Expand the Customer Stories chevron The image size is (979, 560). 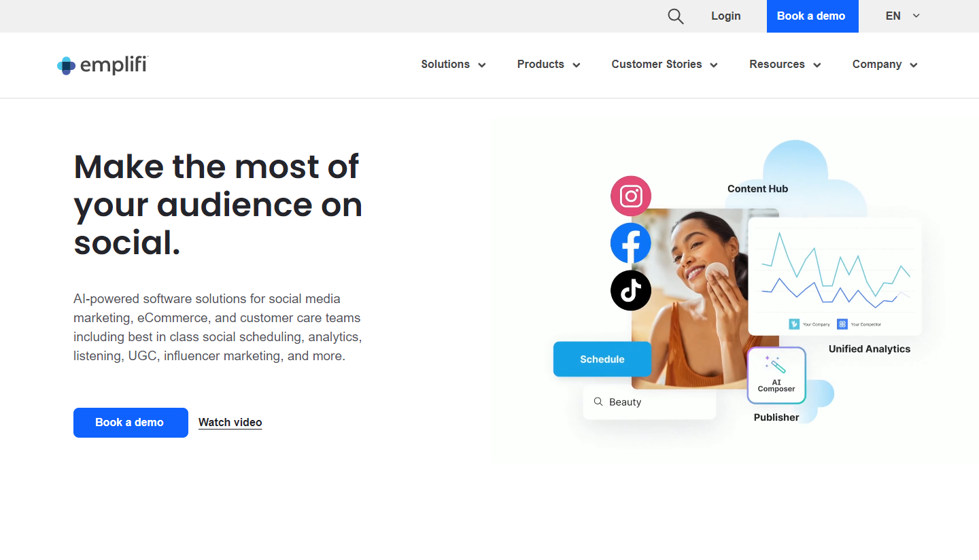(714, 65)
